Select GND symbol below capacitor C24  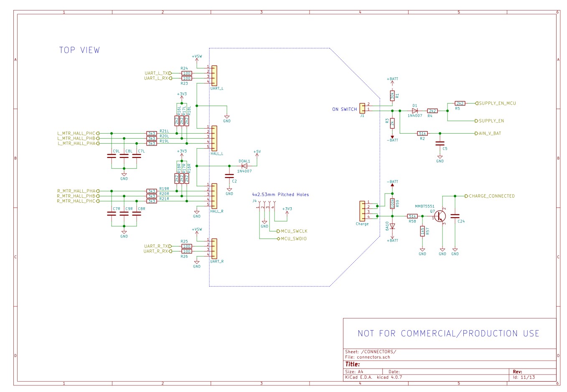pos(455,252)
